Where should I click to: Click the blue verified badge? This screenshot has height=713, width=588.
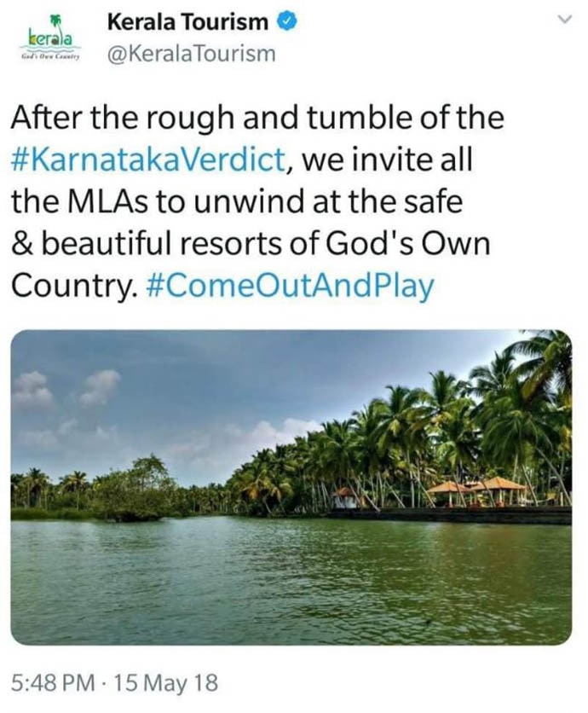pos(287,21)
